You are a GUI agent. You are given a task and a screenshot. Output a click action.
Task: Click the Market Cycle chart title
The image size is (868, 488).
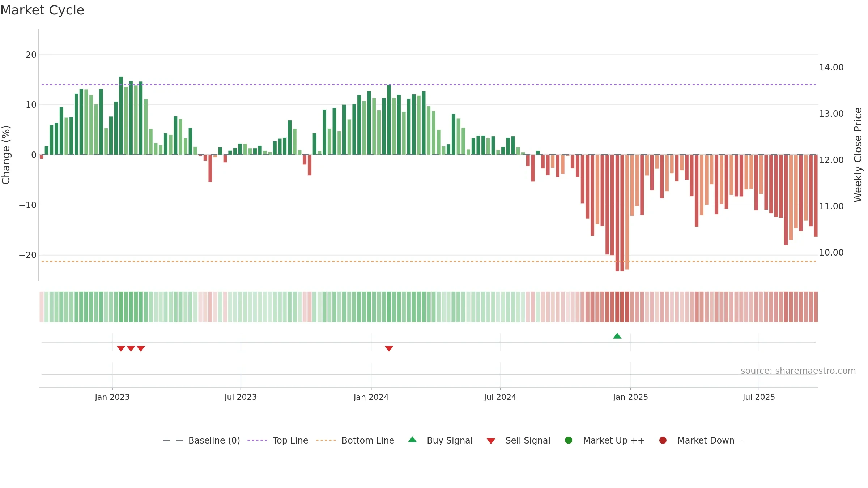(x=42, y=10)
